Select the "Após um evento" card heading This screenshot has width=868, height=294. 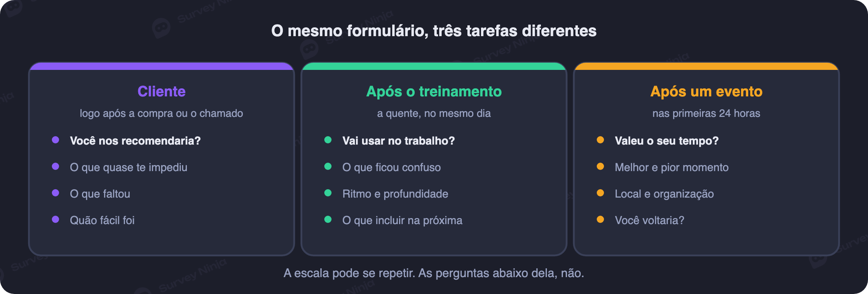coord(706,92)
